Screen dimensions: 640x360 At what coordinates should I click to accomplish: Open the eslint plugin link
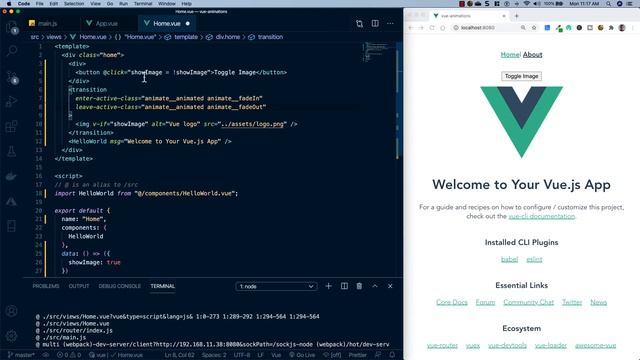(534, 259)
